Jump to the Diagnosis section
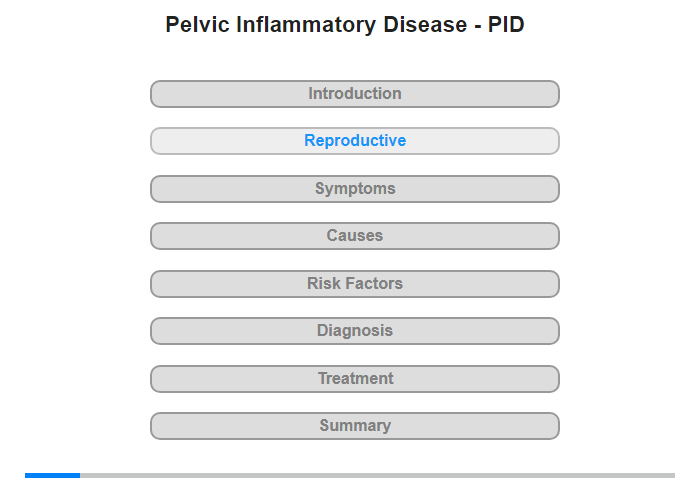700x480 pixels. [355, 331]
